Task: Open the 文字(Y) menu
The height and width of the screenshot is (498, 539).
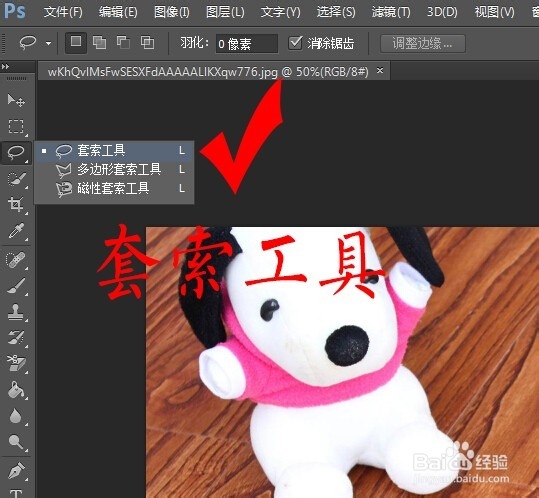Action: click(280, 12)
